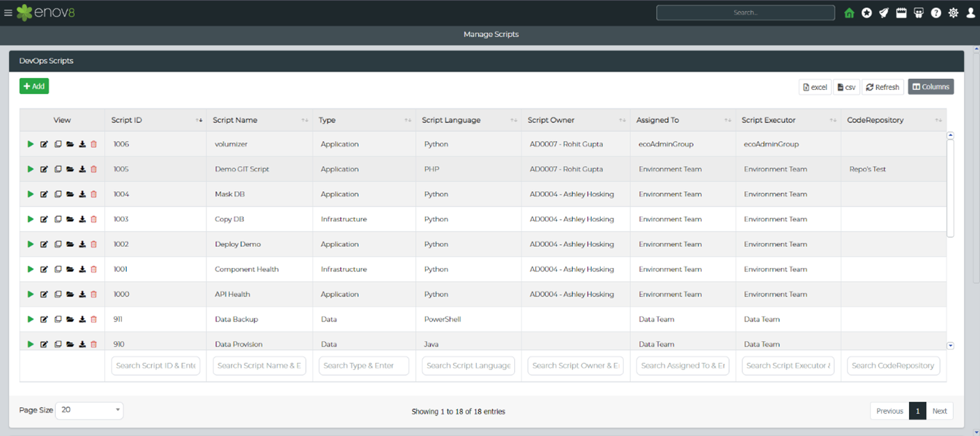Click the Add button to create a script
This screenshot has width=980, height=436.
coord(33,86)
